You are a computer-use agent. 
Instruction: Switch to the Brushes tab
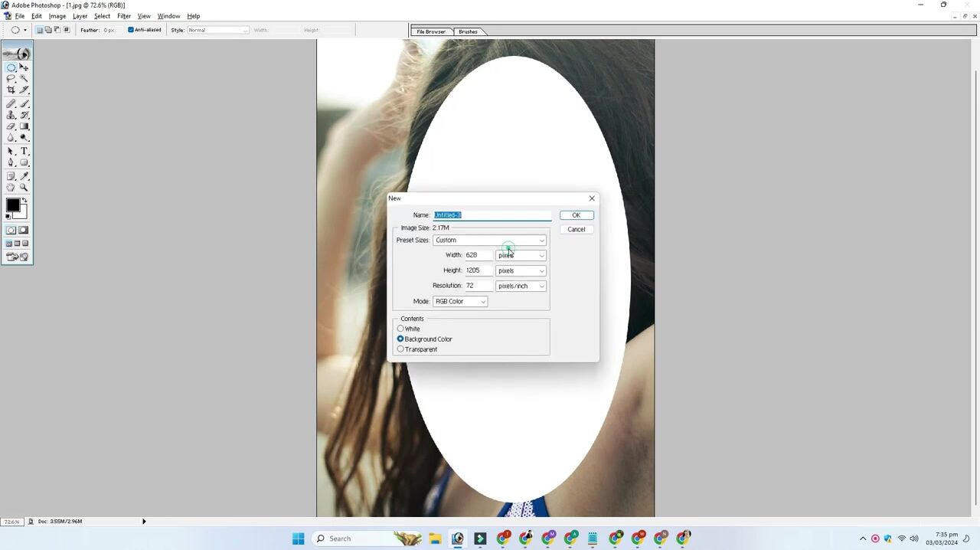(468, 31)
